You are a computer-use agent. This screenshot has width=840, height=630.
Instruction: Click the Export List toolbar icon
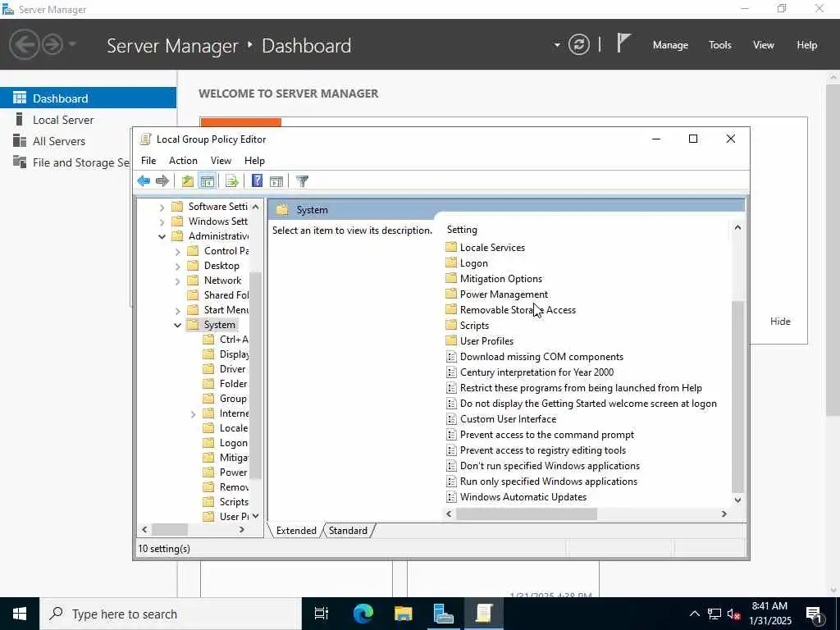point(232,181)
